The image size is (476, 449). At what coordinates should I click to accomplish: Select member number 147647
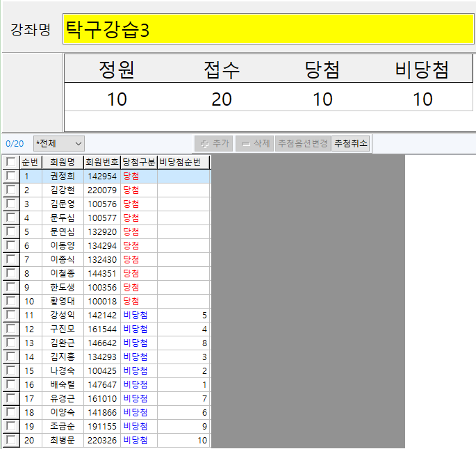pyautogui.click(x=102, y=384)
